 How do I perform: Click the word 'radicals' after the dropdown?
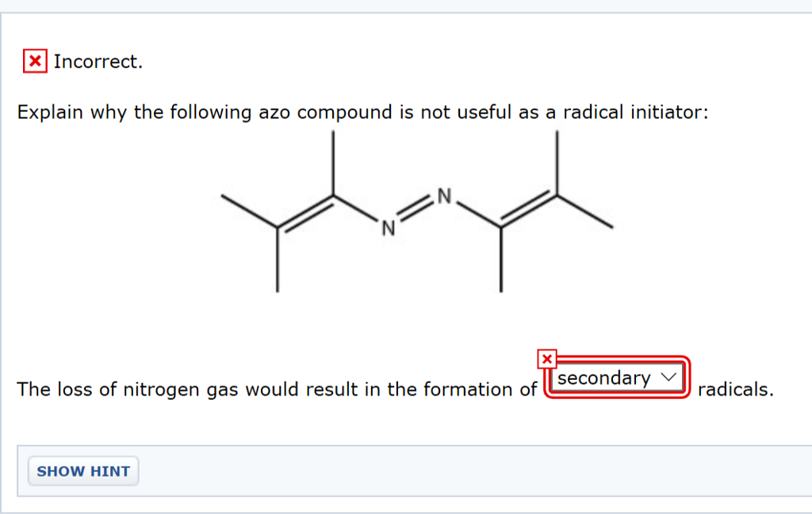click(735, 389)
